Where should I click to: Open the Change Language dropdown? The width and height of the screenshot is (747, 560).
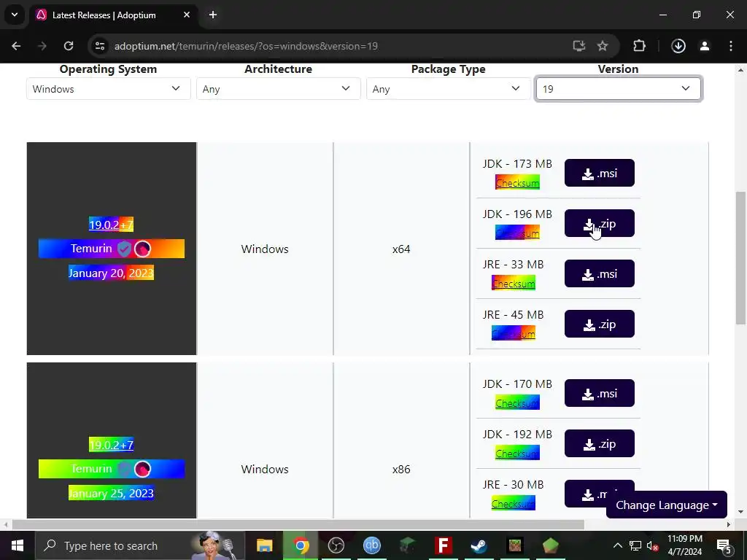coord(667,505)
